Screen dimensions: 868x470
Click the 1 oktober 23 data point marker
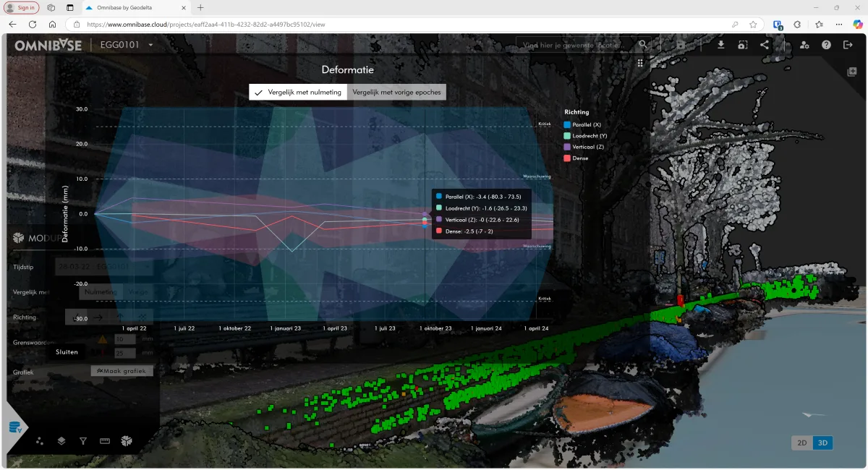click(x=425, y=219)
